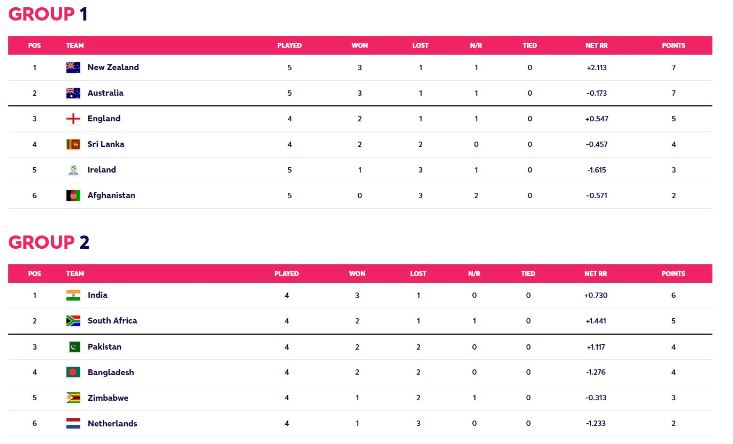This screenshot has height=444, width=733.
Task: Click the New Zealand flag icon
Action: (73, 68)
